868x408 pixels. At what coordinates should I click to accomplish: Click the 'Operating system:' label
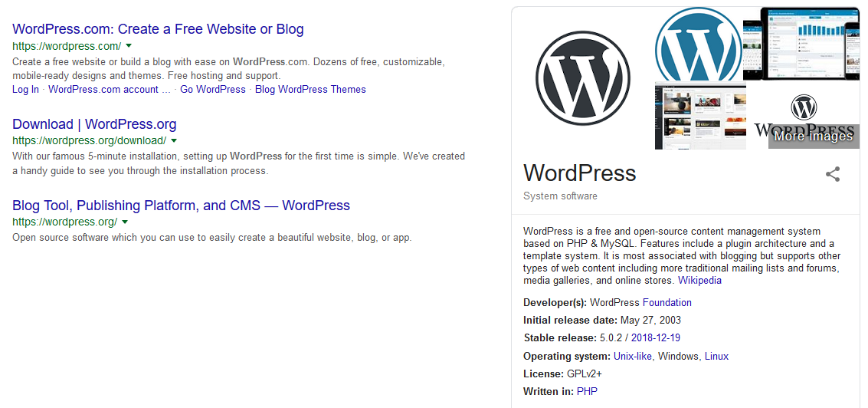click(567, 357)
